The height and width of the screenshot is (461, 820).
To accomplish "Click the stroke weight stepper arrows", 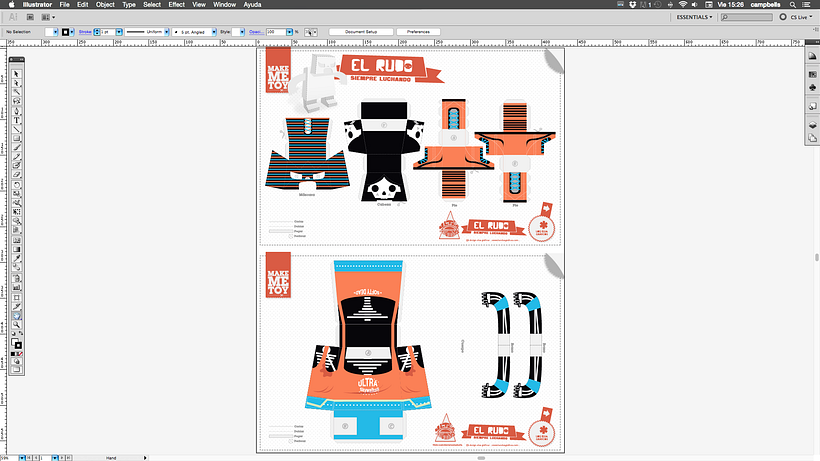I will pos(97,32).
